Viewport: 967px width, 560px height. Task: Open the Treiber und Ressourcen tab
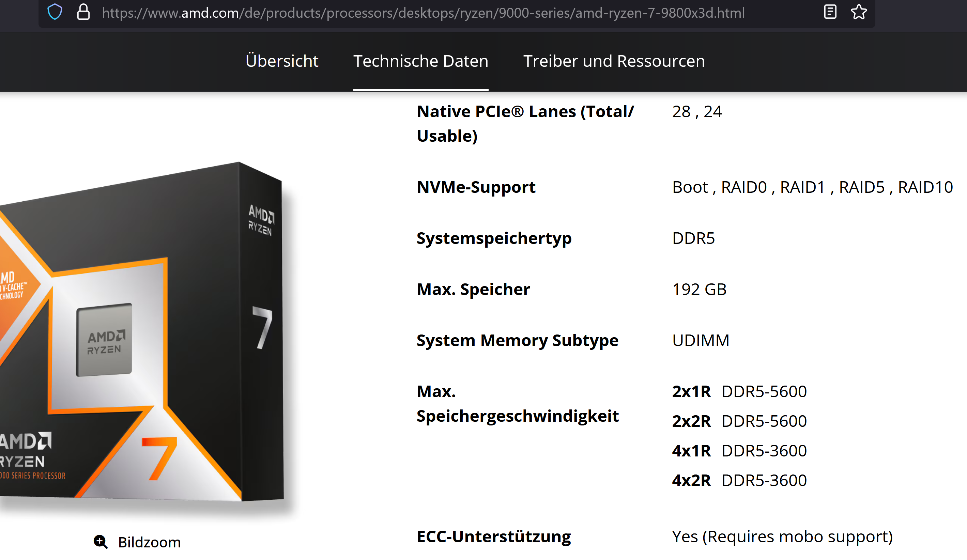(x=614, y=61)
